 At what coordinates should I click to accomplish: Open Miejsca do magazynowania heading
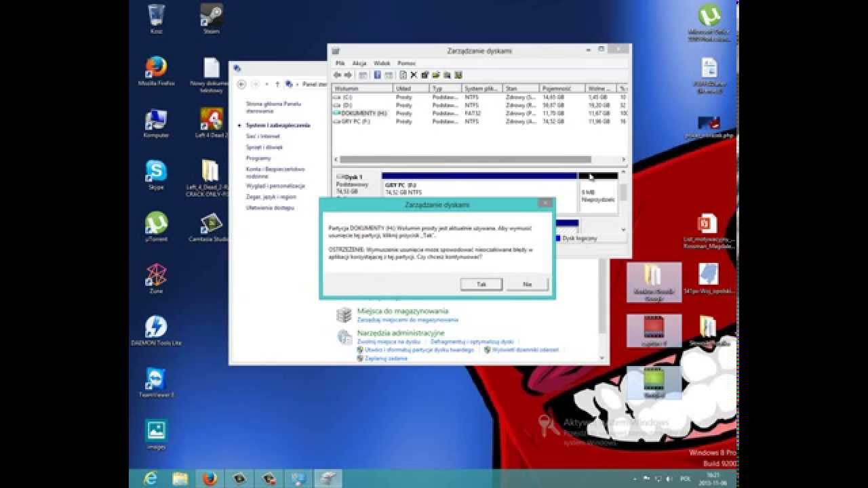pos(403,311)
